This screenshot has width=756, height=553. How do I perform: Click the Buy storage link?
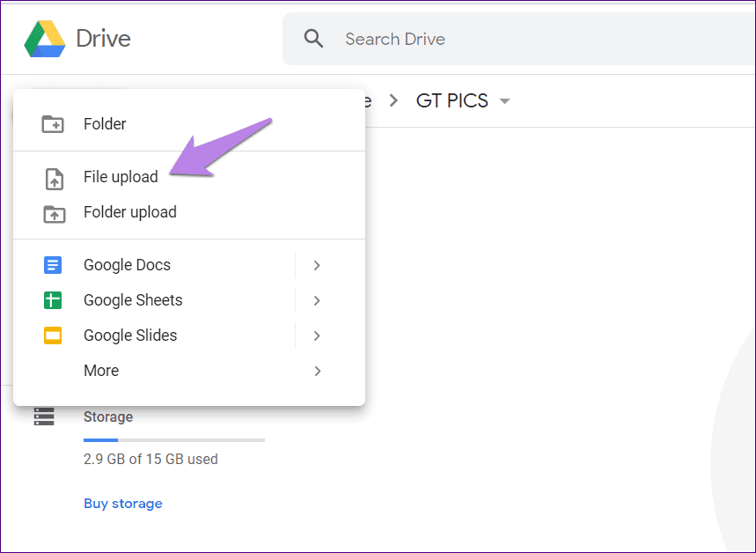(123, 504)
